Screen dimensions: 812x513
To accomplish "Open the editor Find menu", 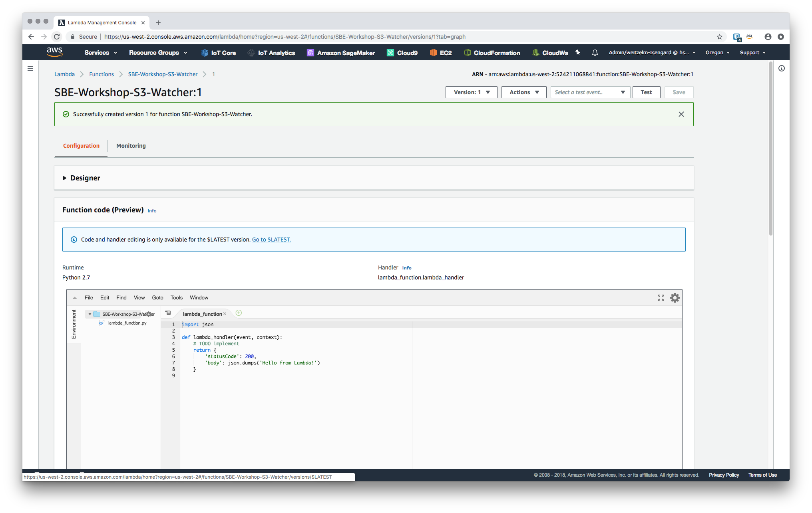I will click(x=121, y=298).
